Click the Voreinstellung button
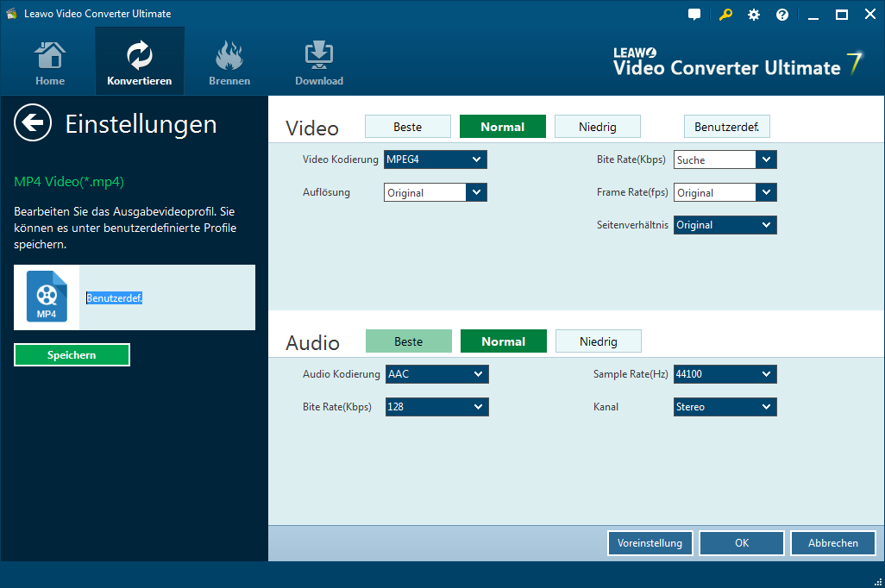The height and width of the screenshot is (588, 885). (650, 543)
